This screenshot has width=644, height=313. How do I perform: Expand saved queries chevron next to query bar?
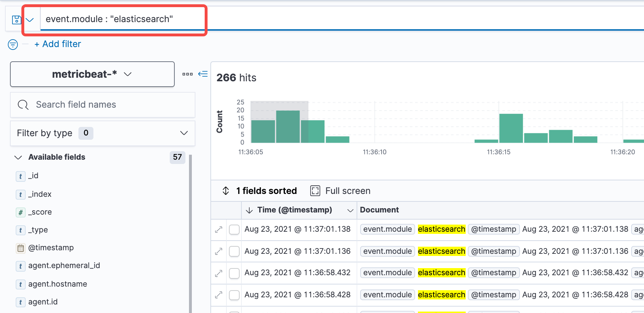30,20
